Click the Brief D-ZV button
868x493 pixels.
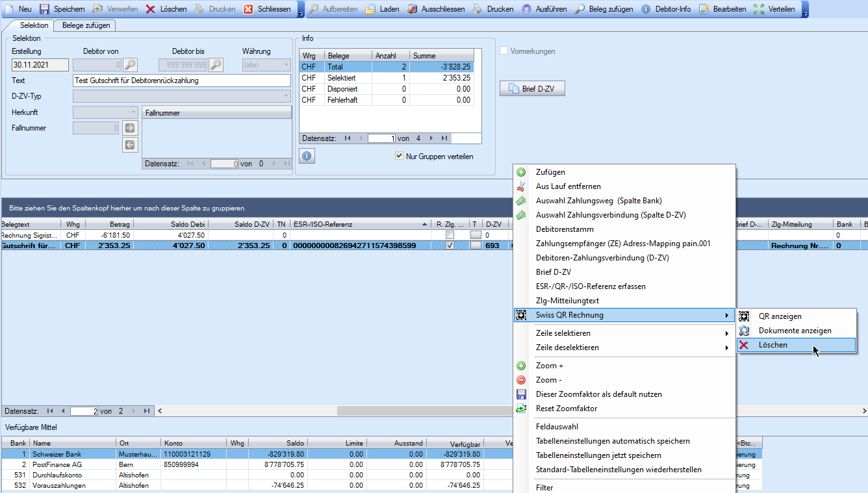pos(532,88)
